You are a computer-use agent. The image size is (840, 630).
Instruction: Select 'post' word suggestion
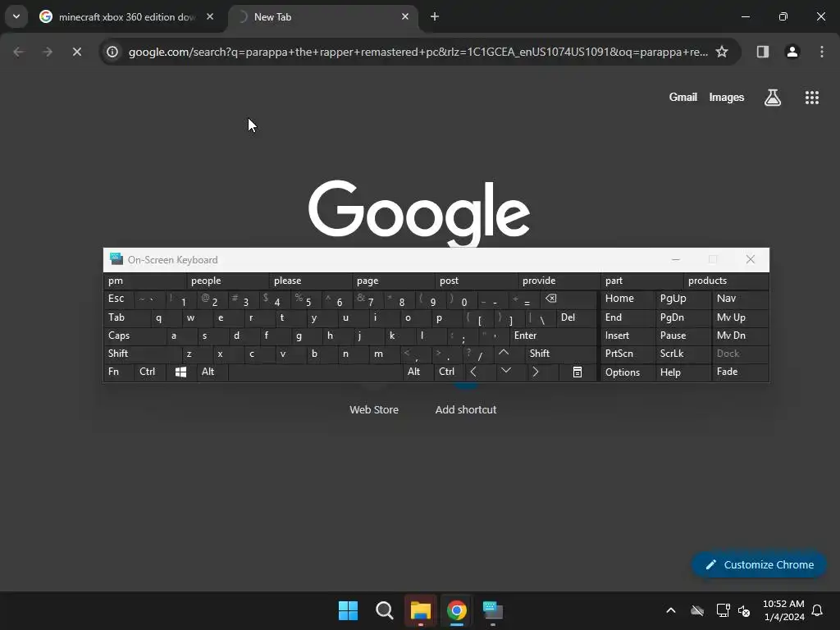click(476, 281)
